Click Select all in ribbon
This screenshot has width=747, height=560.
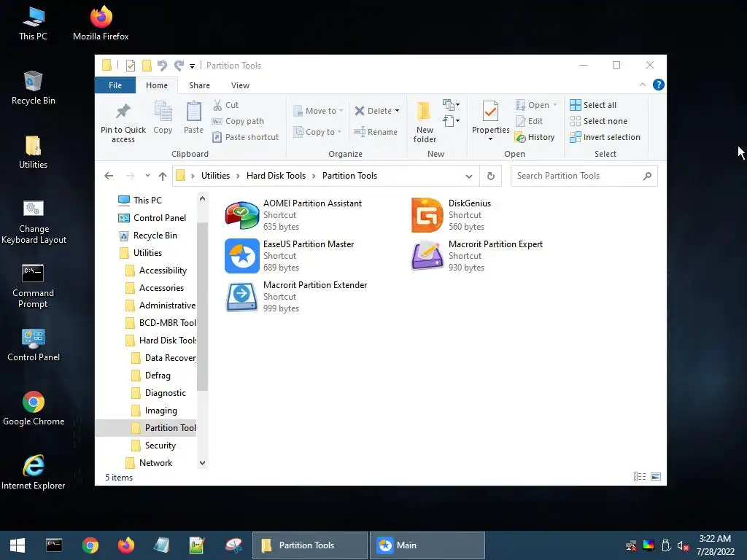(593, 105)
